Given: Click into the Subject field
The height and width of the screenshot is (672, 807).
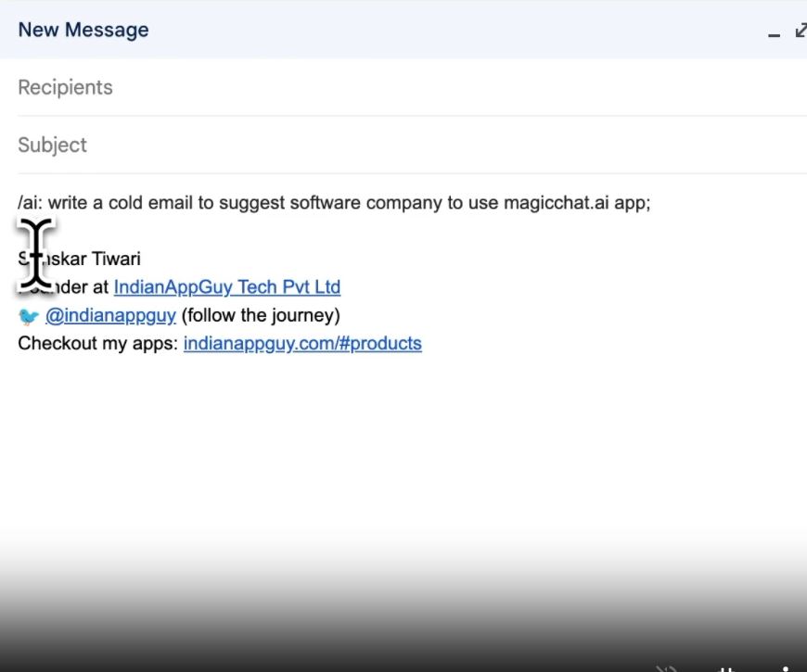Looking at the screenshot, I should point(412,145).
